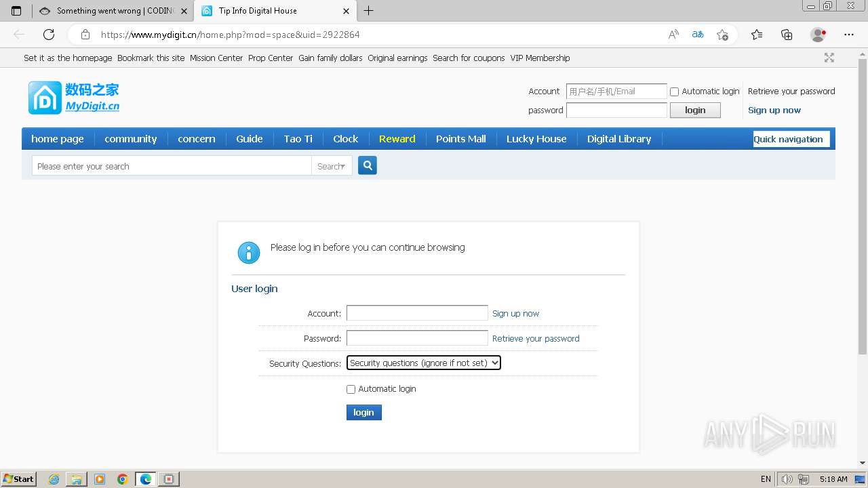Add this page to favorites star
This screenshot has height=488, width=868.
(x=722, y=35)
